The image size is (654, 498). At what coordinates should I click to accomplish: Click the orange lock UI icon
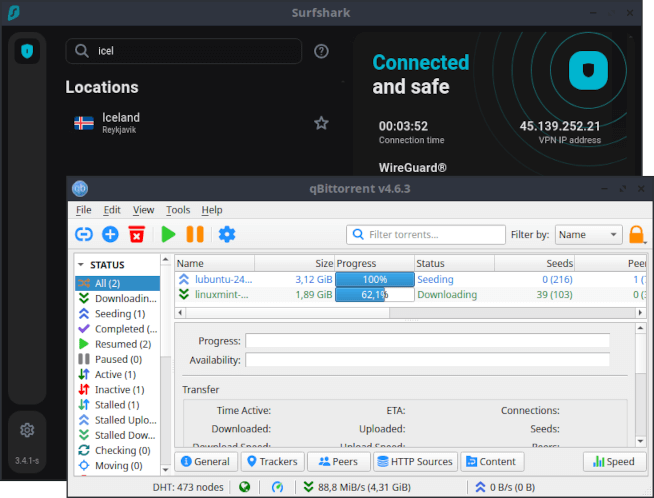point(636,234)
